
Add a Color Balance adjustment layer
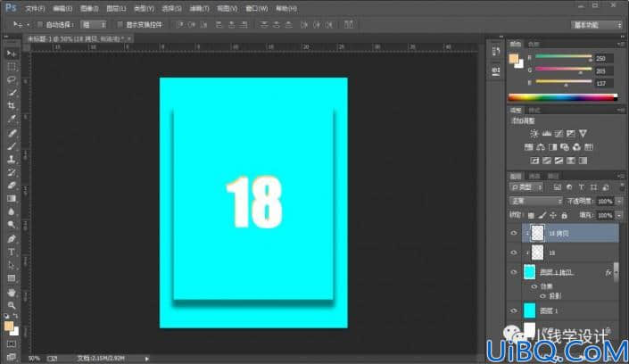tap(541, 147)
